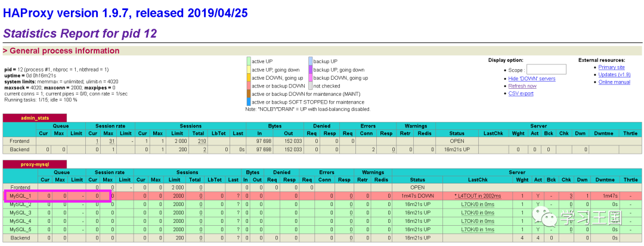The height and width of the screenshot is (246, 644).
Task: Click the MySQL_2 server name
Action: (20, 204)
